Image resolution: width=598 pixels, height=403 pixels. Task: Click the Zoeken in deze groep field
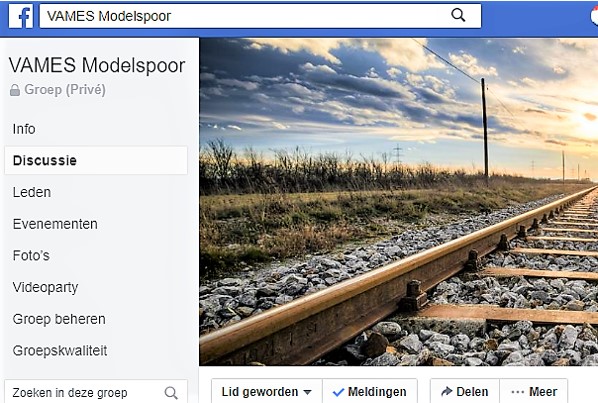(x=96, y=392)
